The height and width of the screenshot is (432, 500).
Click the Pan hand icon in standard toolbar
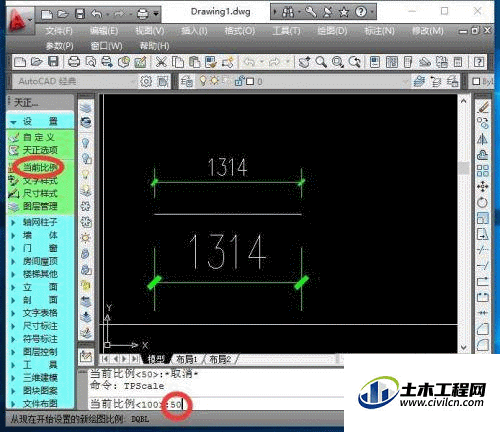click(304, 62)
